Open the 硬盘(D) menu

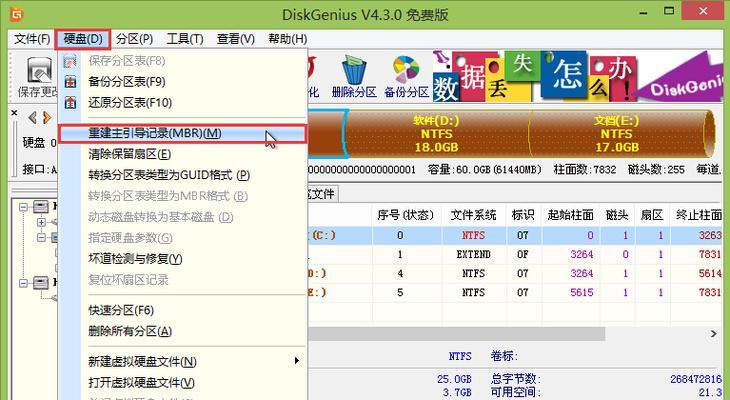83,39
